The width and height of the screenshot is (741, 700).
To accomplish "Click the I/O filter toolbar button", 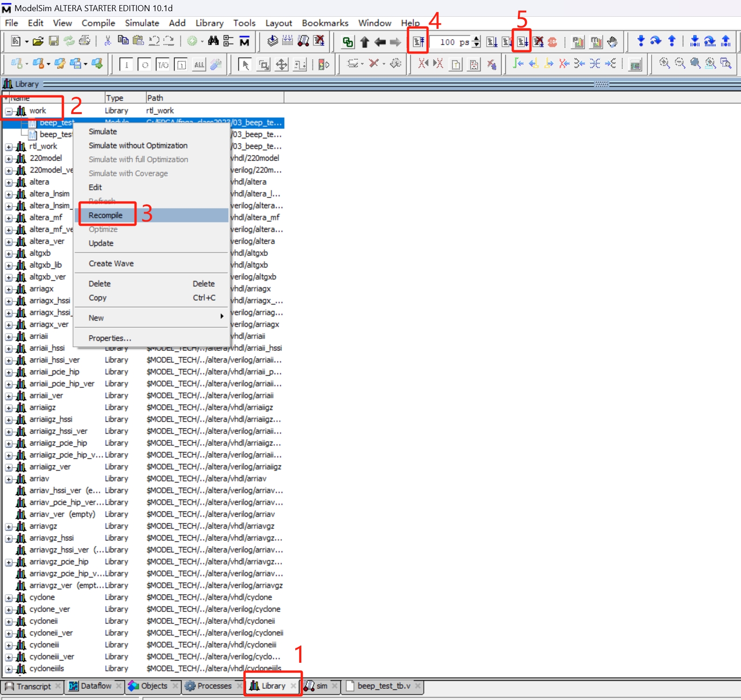I will coord(163,65).
